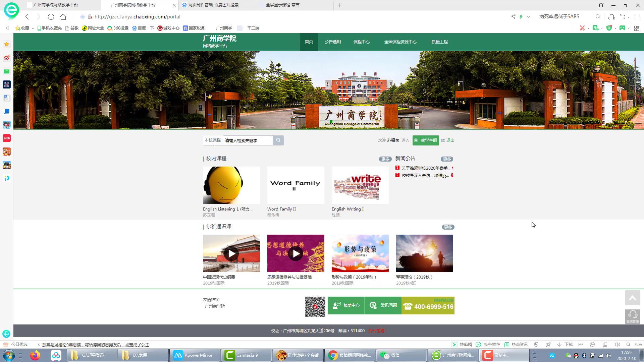This screenshot has width=644, height=362.
Task: Click the search magnifier button beside keyword field
Action: point(278,140)
